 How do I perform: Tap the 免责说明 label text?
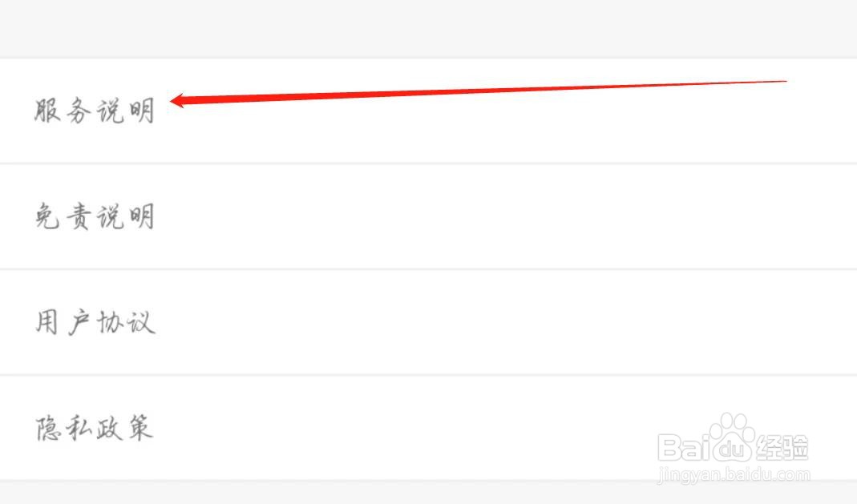pos(95,216)
